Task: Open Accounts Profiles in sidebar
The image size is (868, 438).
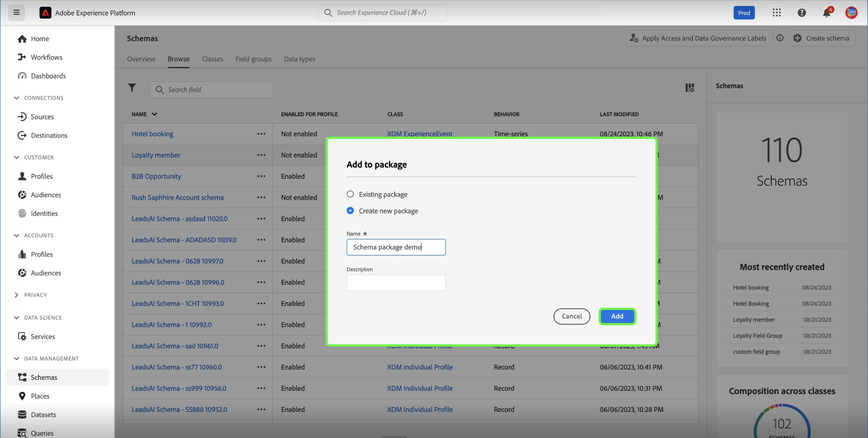Action: 42,254
